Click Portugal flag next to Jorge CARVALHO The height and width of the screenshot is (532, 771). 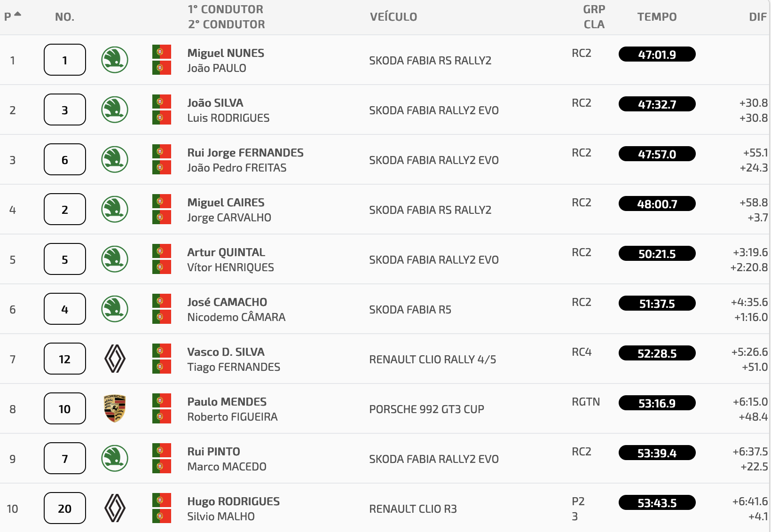point(162,217)
